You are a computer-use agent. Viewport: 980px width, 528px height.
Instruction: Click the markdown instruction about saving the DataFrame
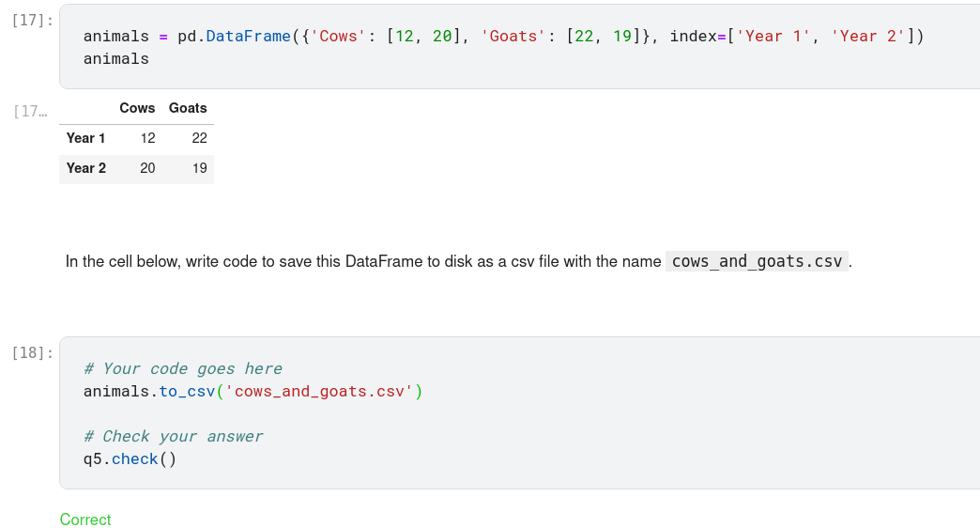[362, 261]
